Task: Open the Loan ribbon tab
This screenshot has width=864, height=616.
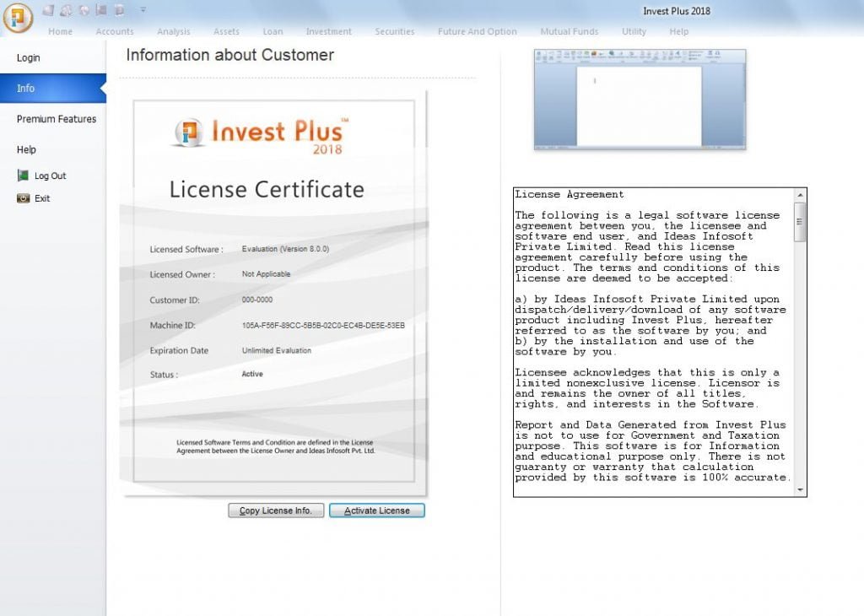Action: click(273, 31)
